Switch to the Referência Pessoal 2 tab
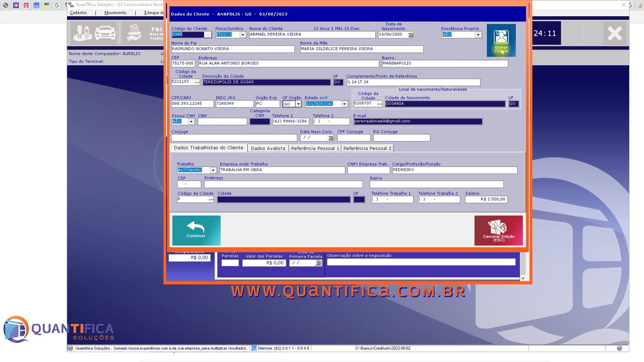 [367, 148]
